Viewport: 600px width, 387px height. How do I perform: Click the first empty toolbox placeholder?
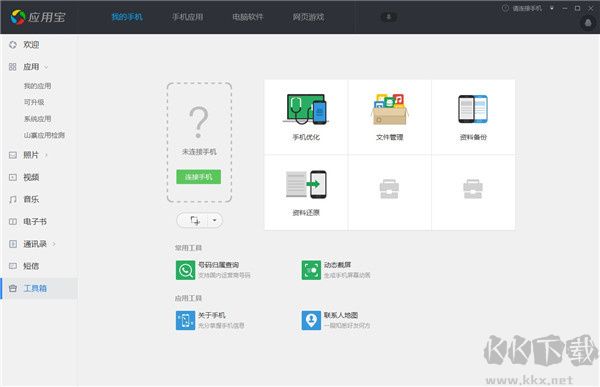coord(390,189)
